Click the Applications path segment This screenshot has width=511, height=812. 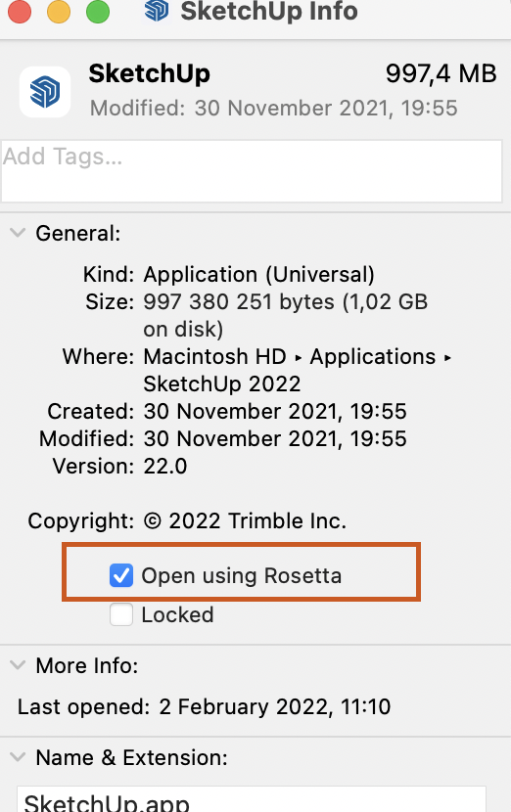pos(373,357)
